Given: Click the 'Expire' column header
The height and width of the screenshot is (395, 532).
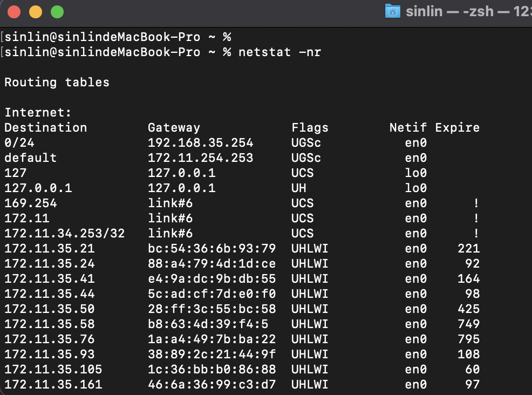Looking at the screenshot, I should click(x=458, y=127).
